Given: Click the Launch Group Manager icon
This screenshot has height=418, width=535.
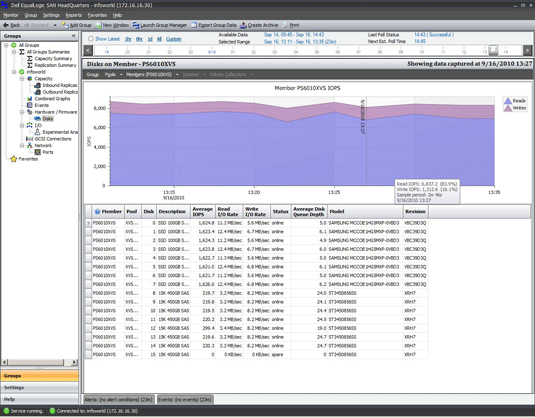Looking at the screenshot, I should tap(136, 25).
